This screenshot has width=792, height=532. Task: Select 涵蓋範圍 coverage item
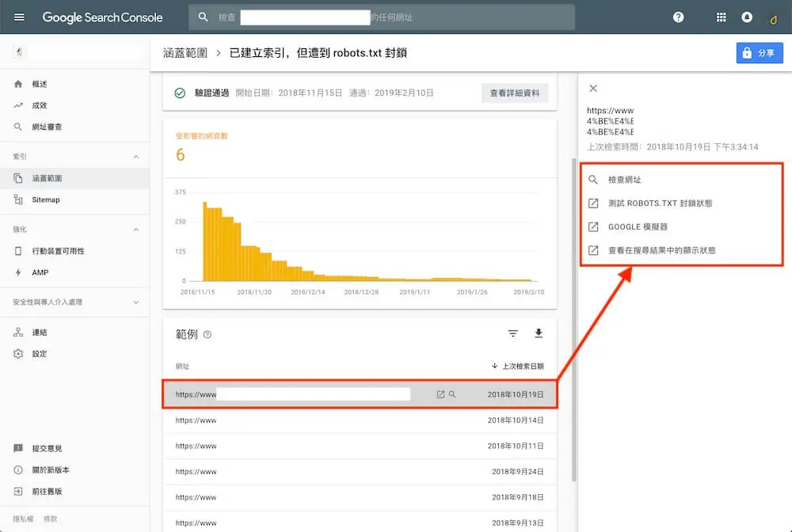pyautogui.click(x=74, y=178)
